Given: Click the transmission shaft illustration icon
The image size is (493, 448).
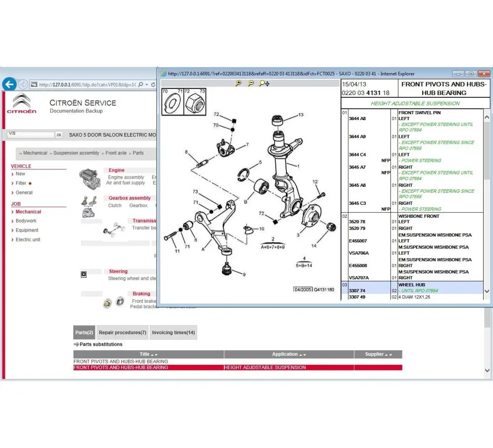Looking at the screenshot, I should point(114,229).
